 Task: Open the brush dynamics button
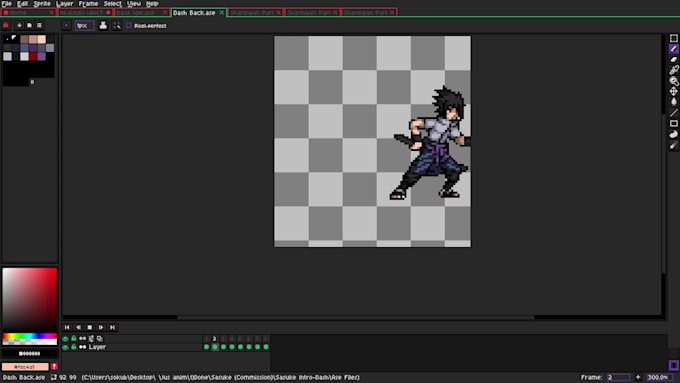pos(117,26)
